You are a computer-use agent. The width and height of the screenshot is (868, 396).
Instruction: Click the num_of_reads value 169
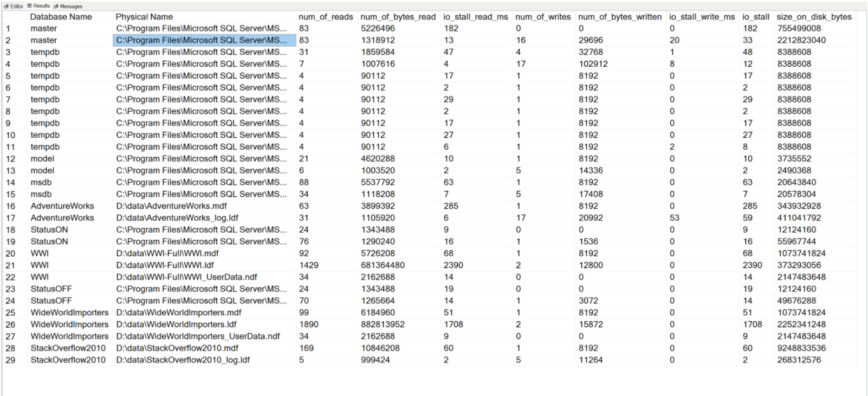tap(306, 348)
